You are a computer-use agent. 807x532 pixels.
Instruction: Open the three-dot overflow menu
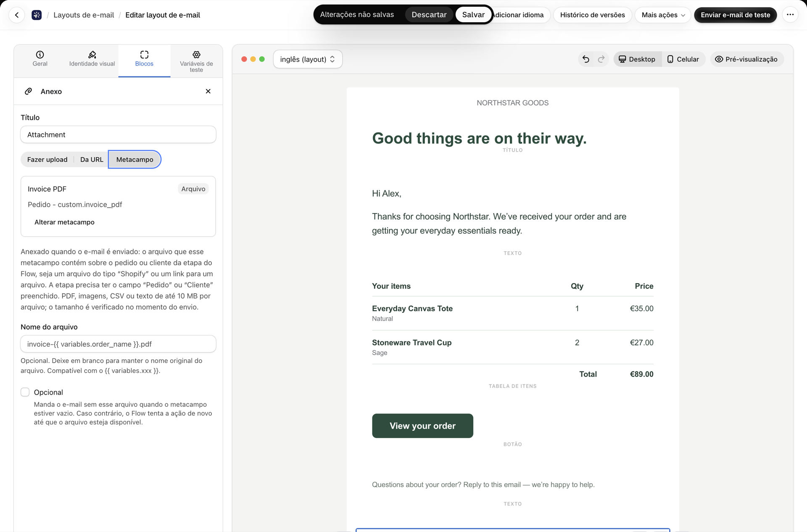(x=790, y=15)
